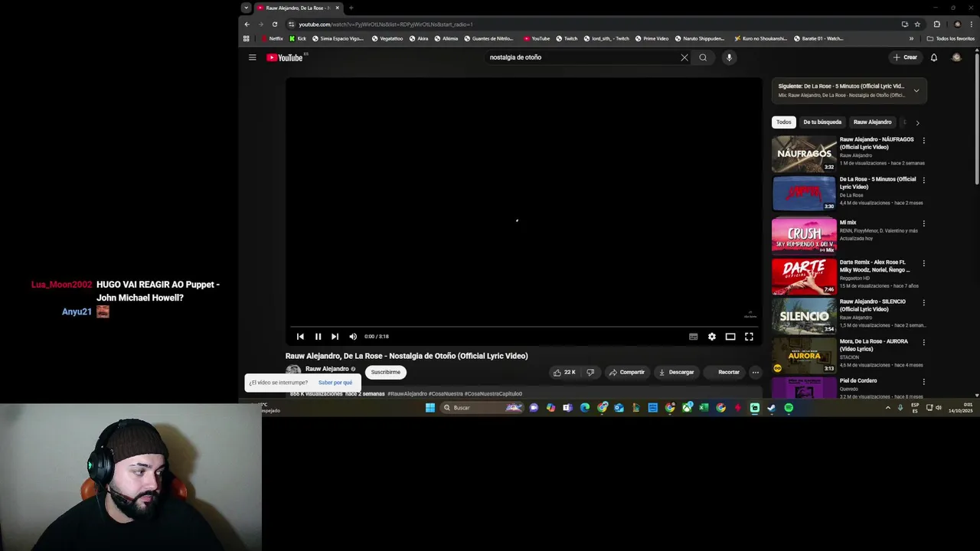Open Netflix bookmark
The image size is (980, 551).
tap(272, 38)
